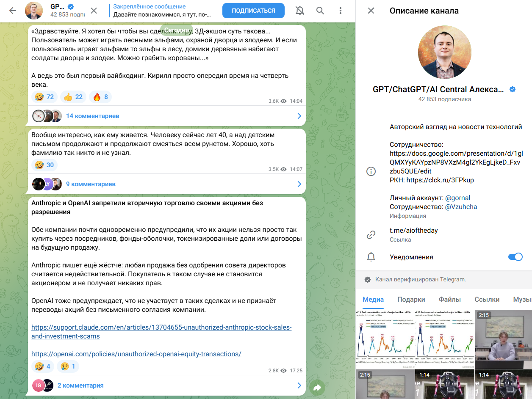
Task: Open the top-row 2:15 video thumbnail
Action: tap(504, 339)
